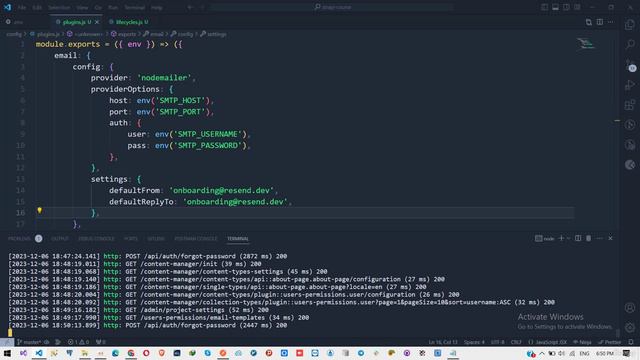
Task: Click the command center search box
Action: click(331, 7)
